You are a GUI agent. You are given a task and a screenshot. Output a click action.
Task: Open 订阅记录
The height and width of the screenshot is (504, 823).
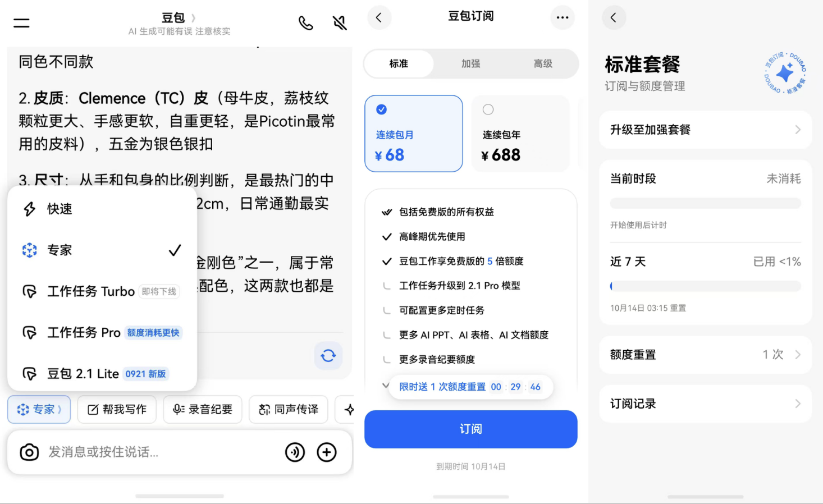(706, 404)
